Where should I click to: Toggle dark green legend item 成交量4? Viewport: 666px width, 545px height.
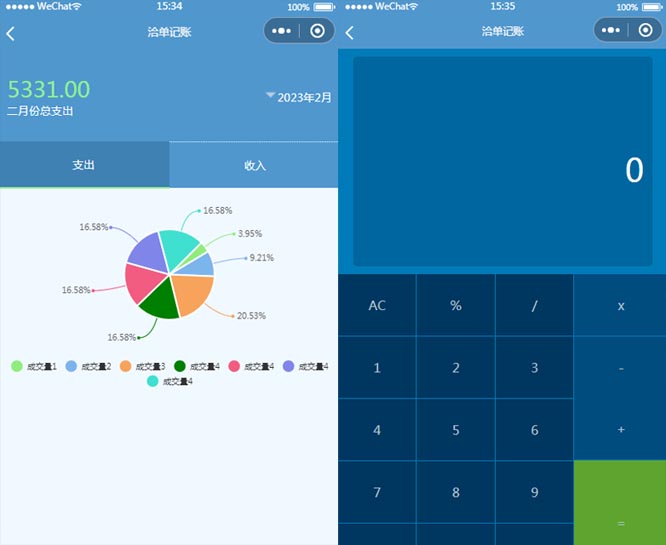pos(197,366)
